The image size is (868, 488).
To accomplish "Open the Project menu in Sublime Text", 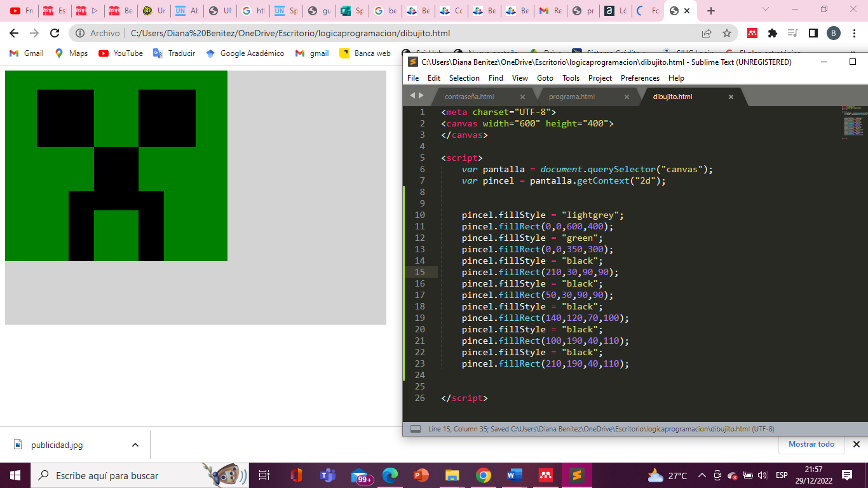I will point(600,78).
